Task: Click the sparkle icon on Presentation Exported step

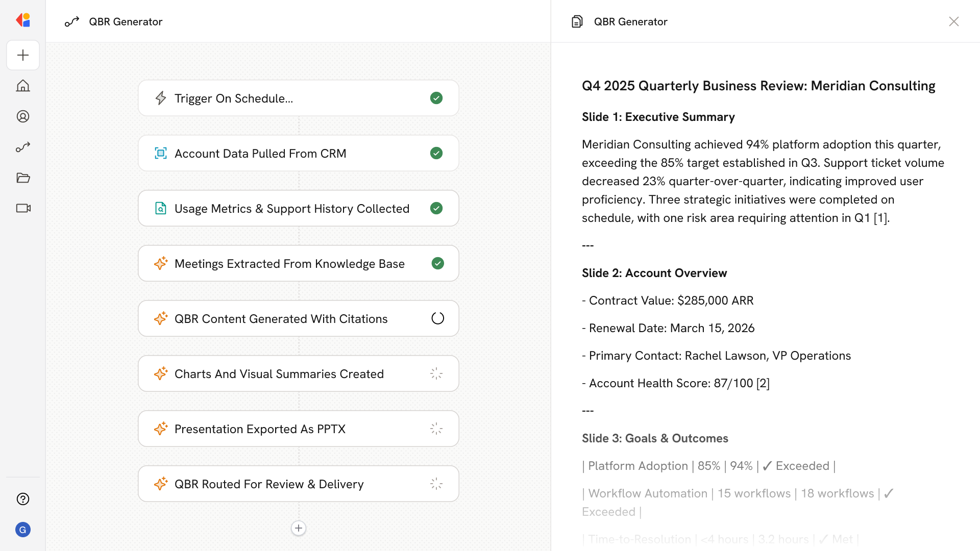Action: 161,429
